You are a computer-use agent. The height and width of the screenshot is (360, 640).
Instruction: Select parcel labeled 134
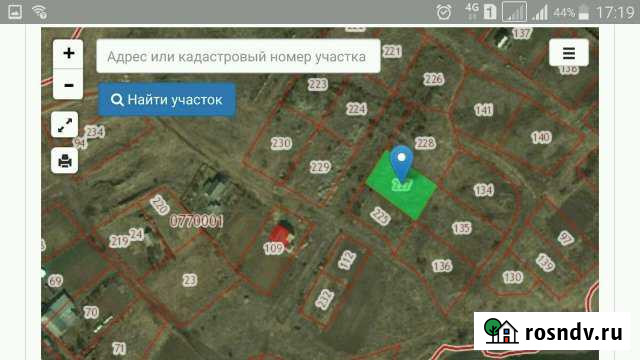click(484, 190)
